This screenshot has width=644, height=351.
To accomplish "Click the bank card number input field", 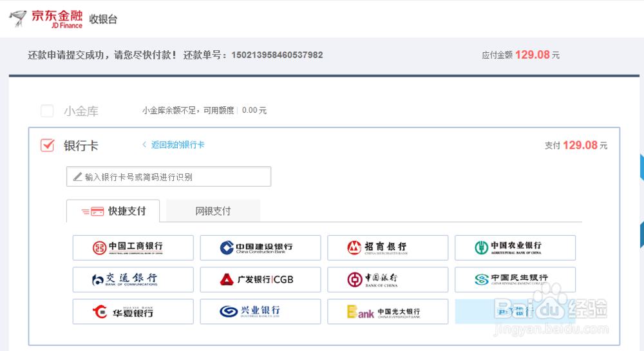I will (169, 176).
